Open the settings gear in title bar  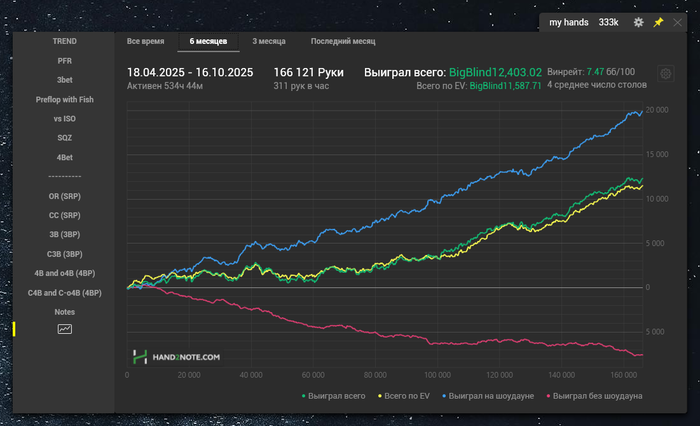point(638,22)
